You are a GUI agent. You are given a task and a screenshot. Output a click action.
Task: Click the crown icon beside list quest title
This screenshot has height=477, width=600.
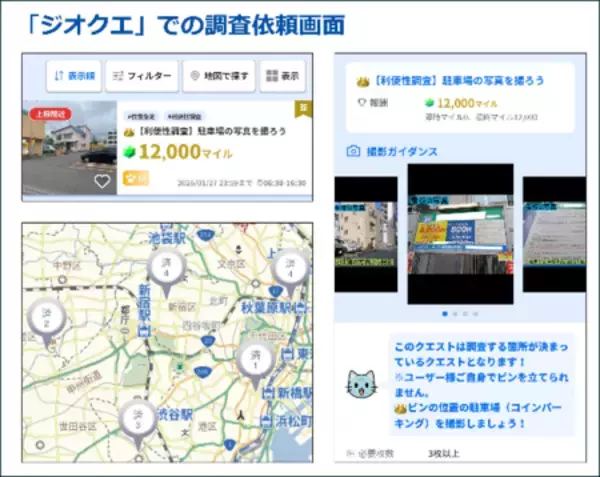[x=129, y=132]
